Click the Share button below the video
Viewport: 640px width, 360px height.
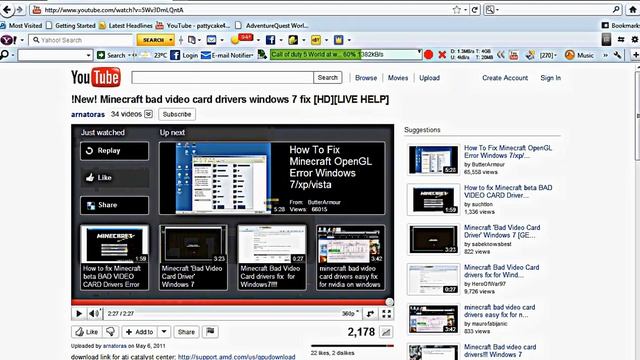tap(186, 332)
